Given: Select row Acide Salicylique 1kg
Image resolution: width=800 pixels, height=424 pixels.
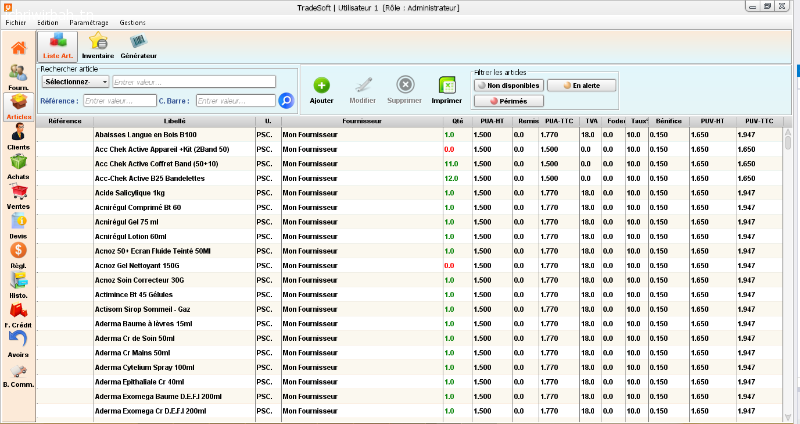Looking at the screenshot, I should tap(409, 193).
